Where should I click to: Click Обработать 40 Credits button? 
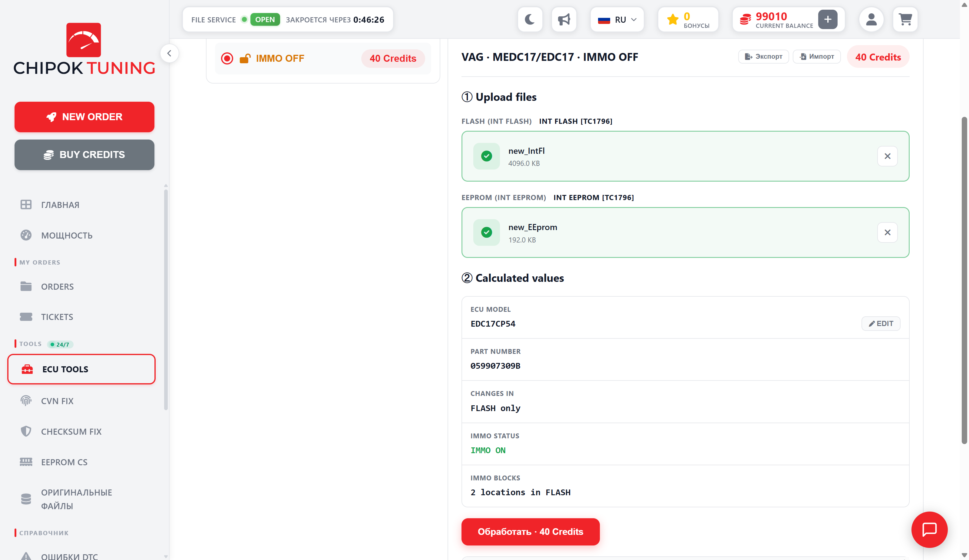click(530, 532)
